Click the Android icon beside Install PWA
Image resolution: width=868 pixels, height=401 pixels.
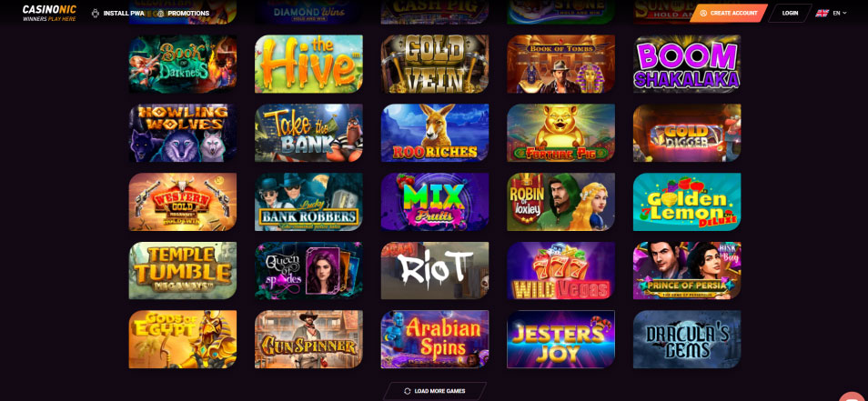point(96,14)
